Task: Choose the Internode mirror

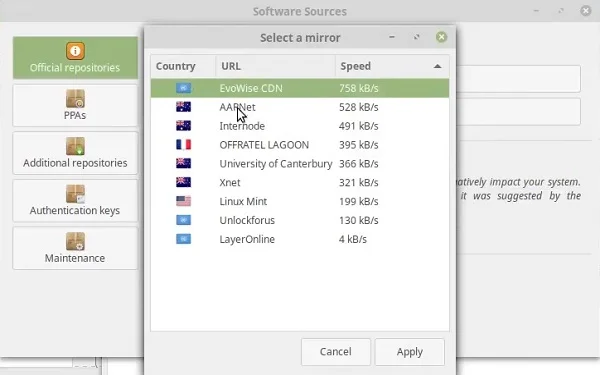Action: click(x=300, y=126)
